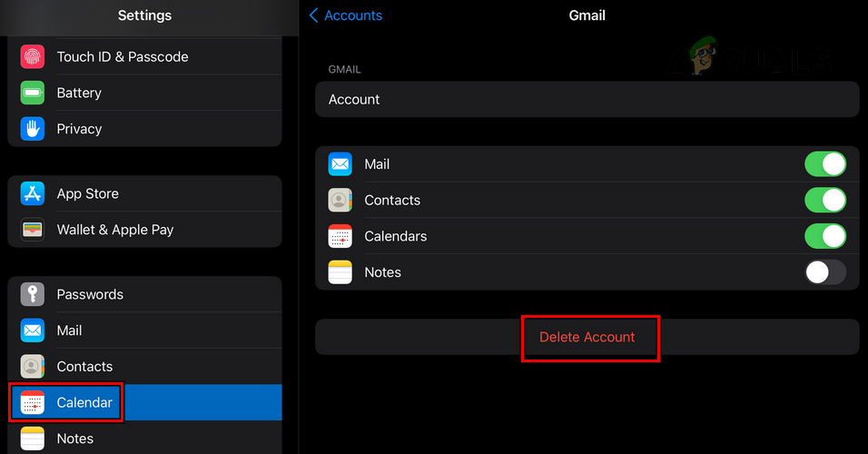
Task: Open App Store settings
Action: 144,193
